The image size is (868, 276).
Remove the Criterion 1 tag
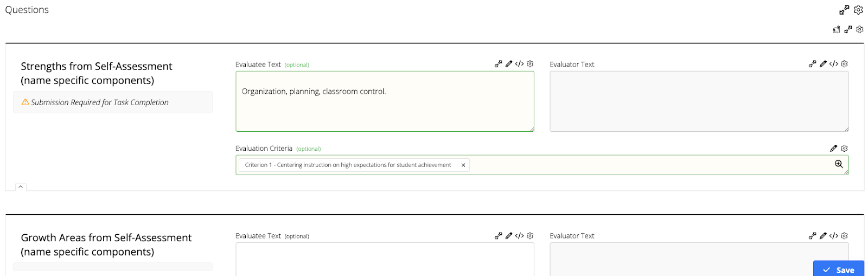click(463, 165)
